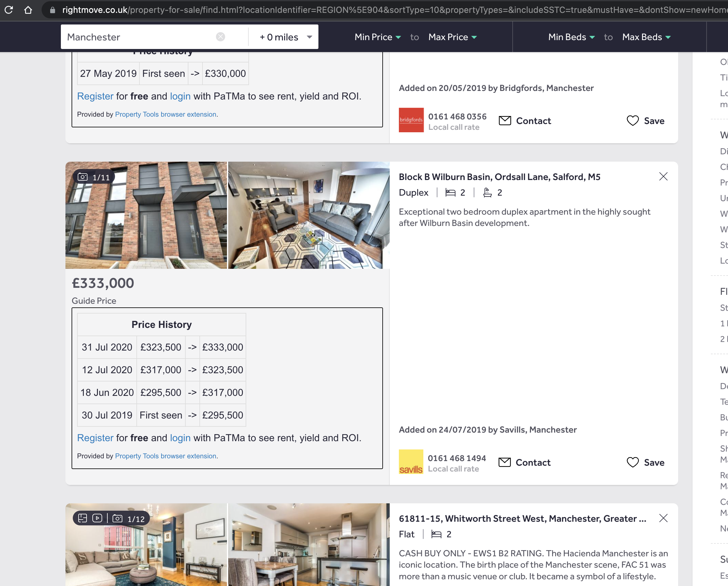Viewport: 728px width, 586px height.
Task: Hide the Whitworth Street West listing
Action: (x=663, y=518)
